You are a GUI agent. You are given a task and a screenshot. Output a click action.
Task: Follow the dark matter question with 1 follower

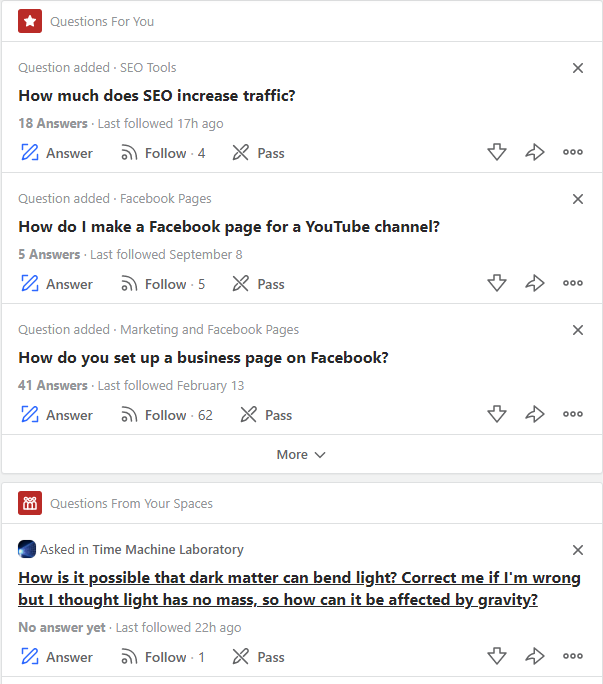point(162,657)
